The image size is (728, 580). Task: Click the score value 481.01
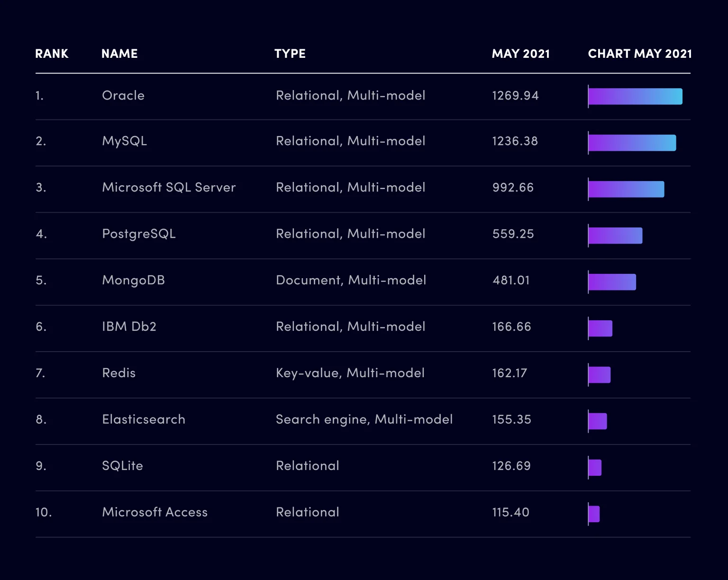511,281
